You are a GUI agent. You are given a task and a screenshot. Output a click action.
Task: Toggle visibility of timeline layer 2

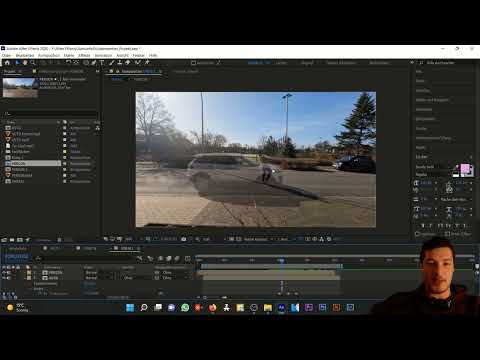tap(4, 278)
